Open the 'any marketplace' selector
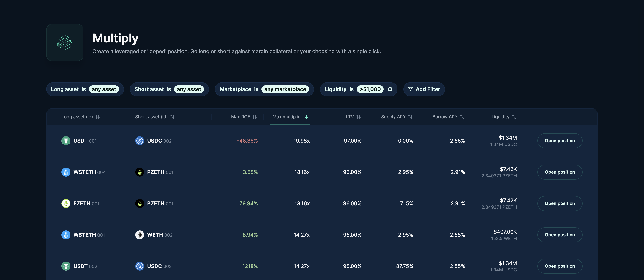 click(x=285, y=89)
